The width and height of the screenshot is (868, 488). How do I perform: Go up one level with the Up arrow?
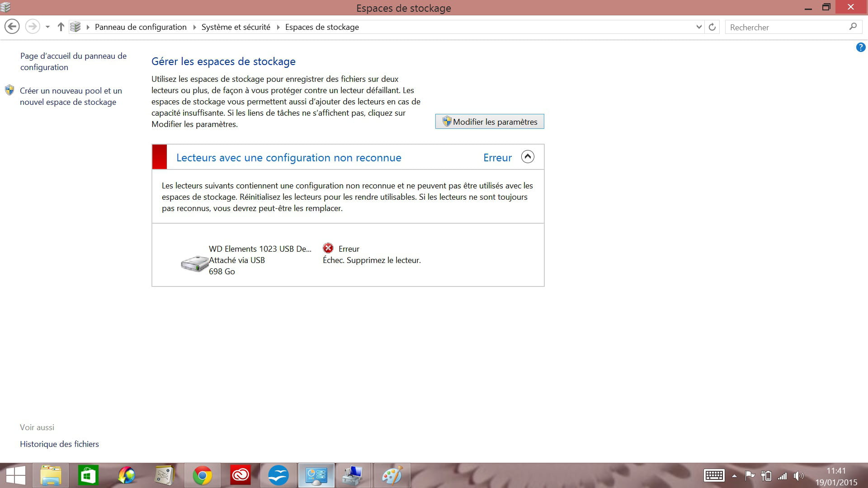point(61,27)
